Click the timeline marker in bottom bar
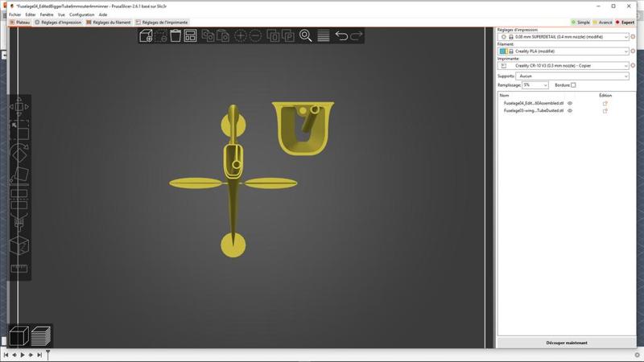The image size is (644, 362). (x=48, y=354)
